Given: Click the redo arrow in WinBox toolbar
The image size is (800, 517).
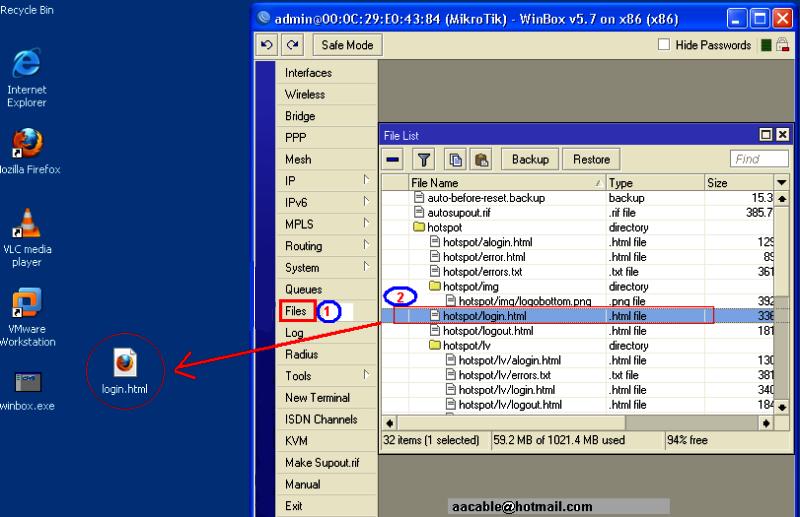Looking at the screenshot, I should 293,45.
